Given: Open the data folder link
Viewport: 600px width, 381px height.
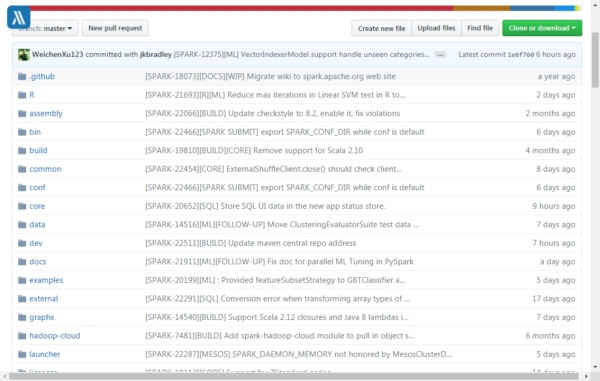Looking at the screenshot, I should click(37, 225).
